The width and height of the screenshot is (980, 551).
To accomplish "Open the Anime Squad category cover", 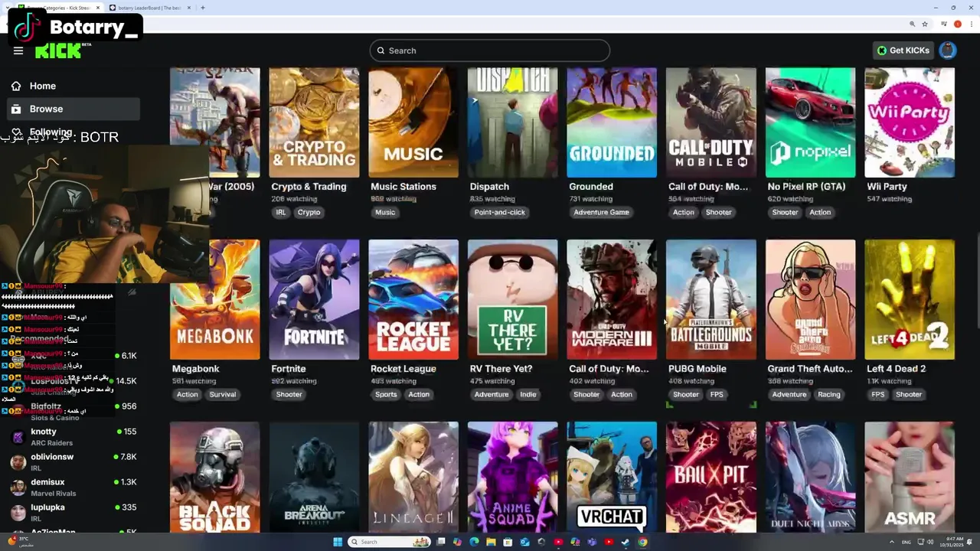I will tap(512, 477).
